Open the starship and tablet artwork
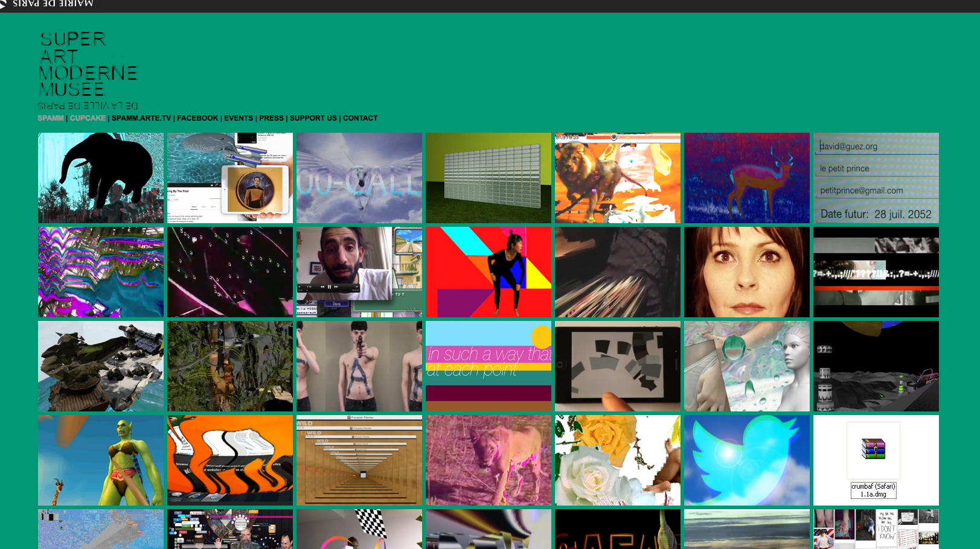The image size is (980, 549). (230, 178)
